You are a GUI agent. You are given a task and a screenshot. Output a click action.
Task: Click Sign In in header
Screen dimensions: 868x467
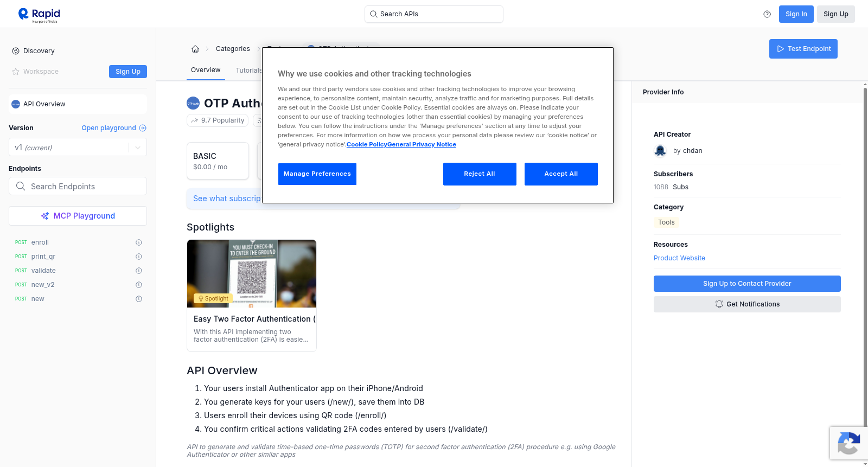[796, 14]
